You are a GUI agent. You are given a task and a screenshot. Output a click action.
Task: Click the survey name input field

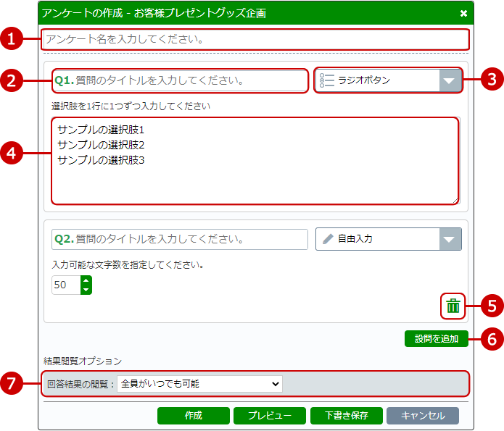(x=255, y=39)
